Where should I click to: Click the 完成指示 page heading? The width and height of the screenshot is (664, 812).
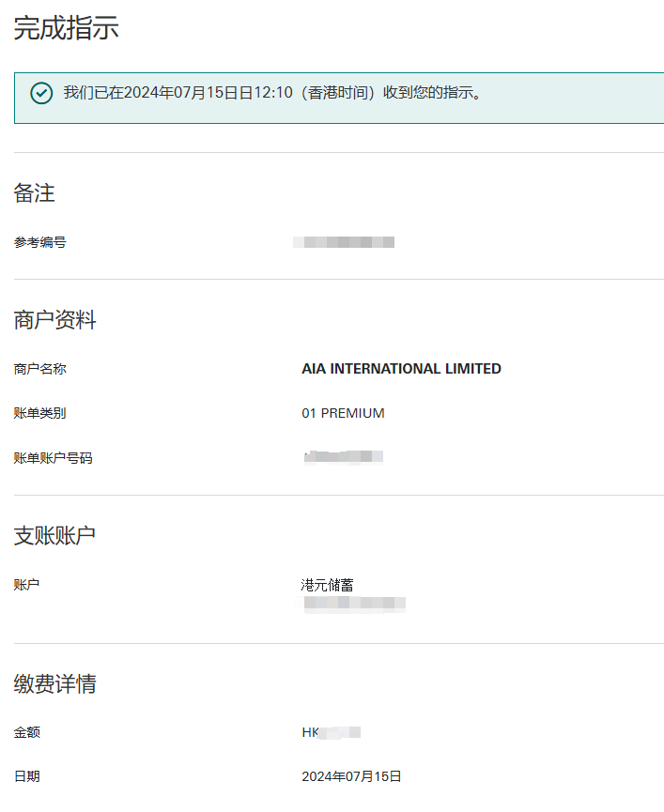[67, 28]
